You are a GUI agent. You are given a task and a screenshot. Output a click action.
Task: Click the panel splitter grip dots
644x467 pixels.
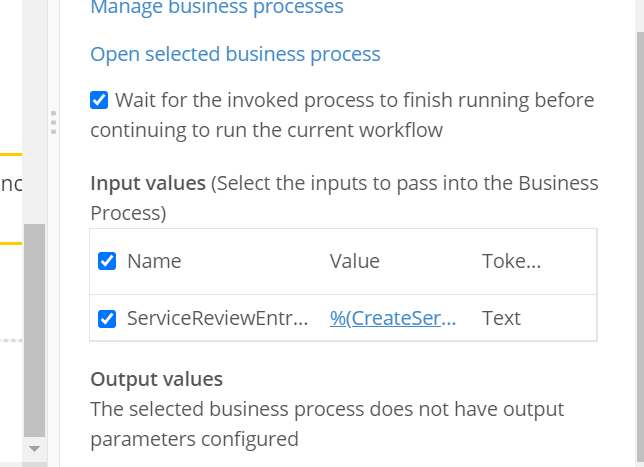click(x=52, y=123)
